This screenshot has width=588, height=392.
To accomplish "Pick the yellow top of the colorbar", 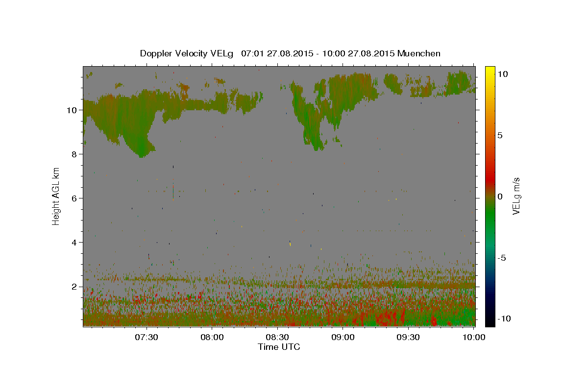I will click(490, 71).
